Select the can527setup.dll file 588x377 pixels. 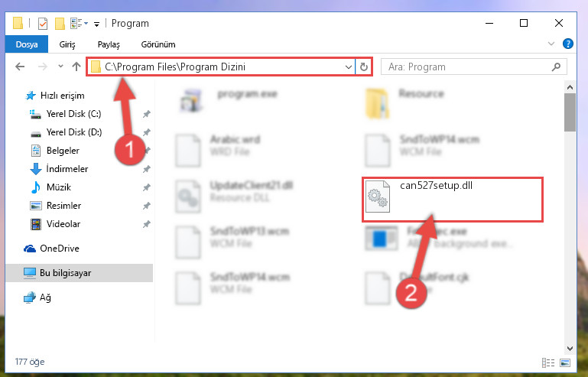(x=452, y=200)
